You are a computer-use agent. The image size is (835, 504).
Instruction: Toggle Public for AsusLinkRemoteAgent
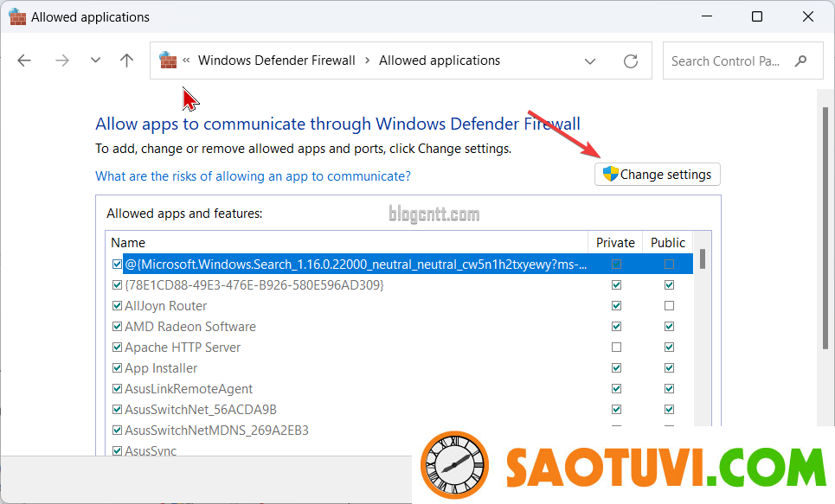pyautogui.click(x=670, y=388)
